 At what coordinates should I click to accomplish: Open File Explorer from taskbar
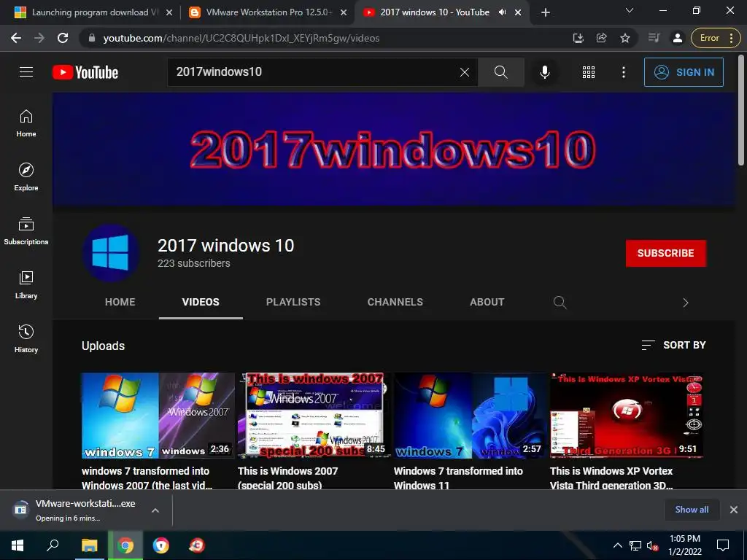pos(89,545)
